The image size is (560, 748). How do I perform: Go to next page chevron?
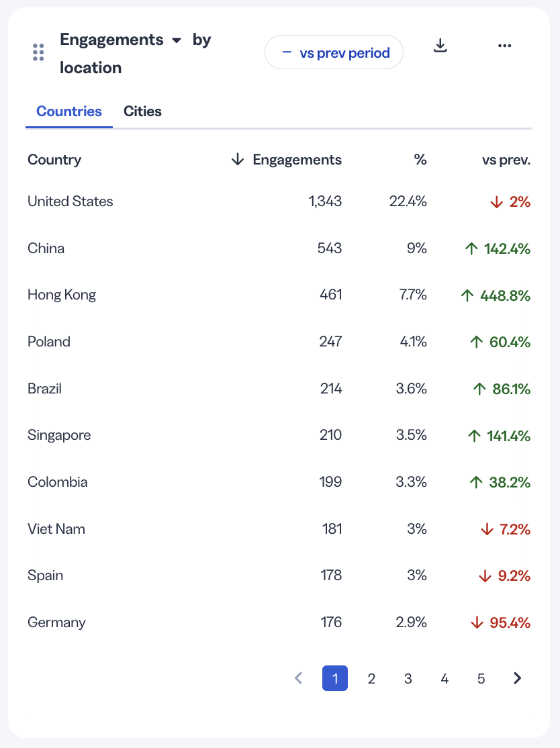point(518,678)
